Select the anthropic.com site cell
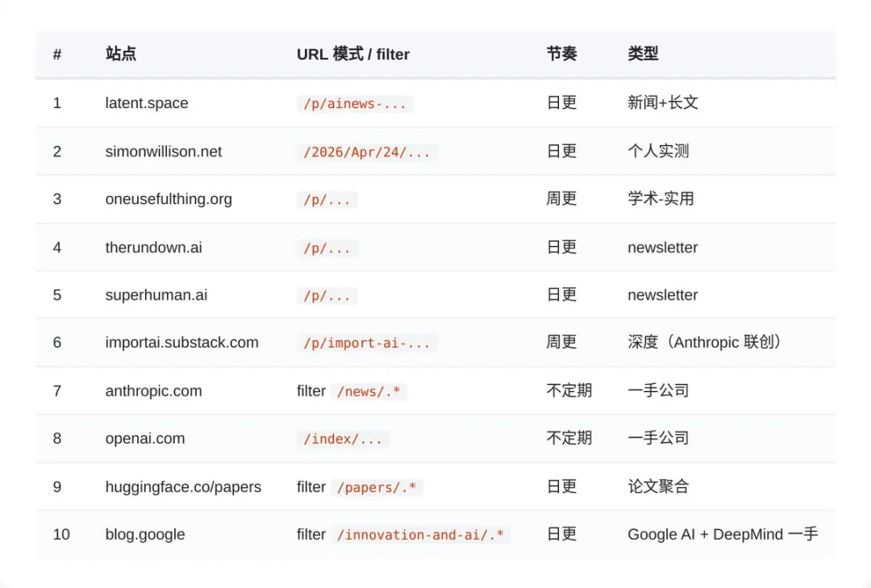The height and width of the screenshot is (588, 871). coord(153,390)
